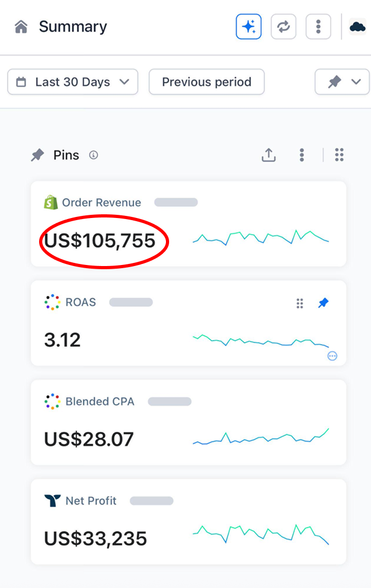Open the Net Profit sparkline chart

click(261, 534)
